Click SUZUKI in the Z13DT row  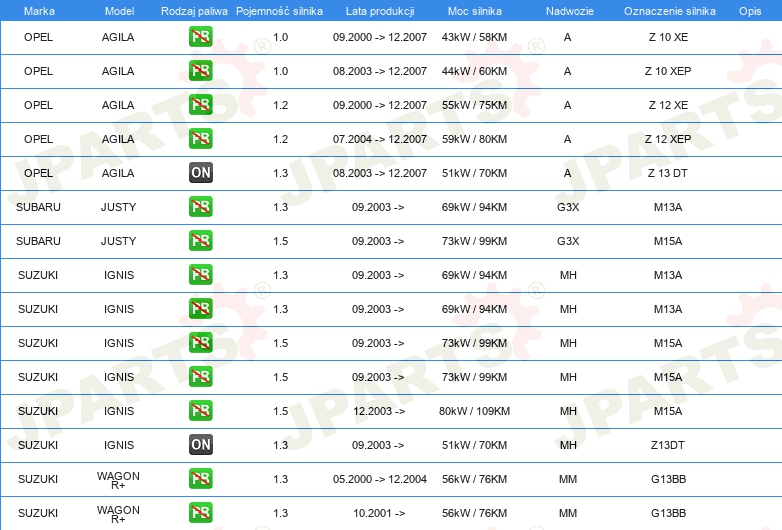[x=38, y=445]
